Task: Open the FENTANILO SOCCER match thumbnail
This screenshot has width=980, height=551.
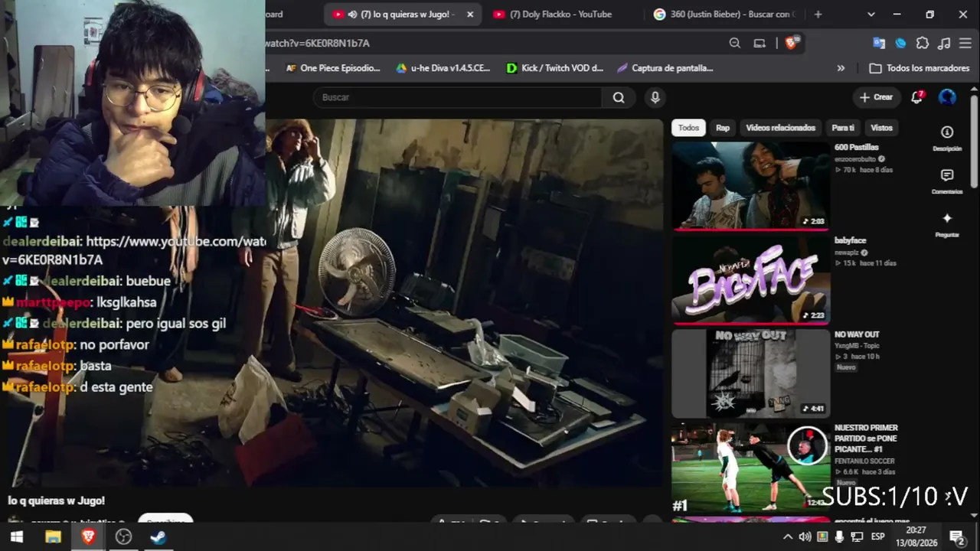Action: [751, 468]
